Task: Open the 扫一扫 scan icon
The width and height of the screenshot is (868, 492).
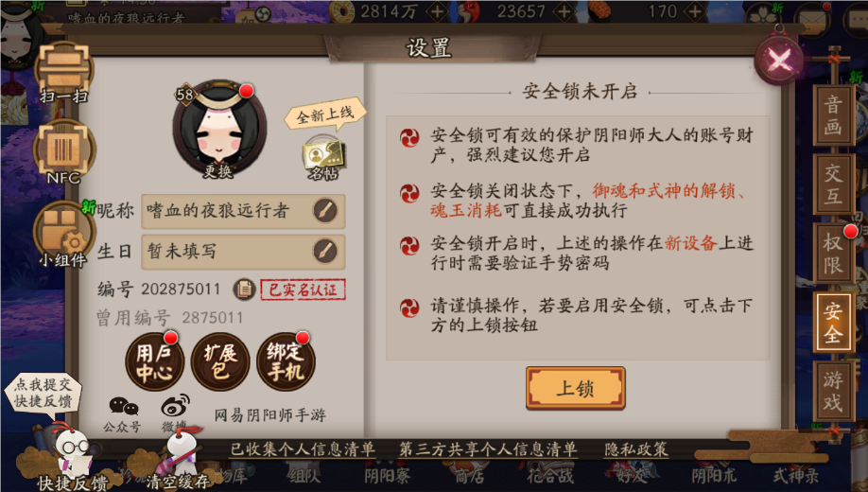Action: 63,72
